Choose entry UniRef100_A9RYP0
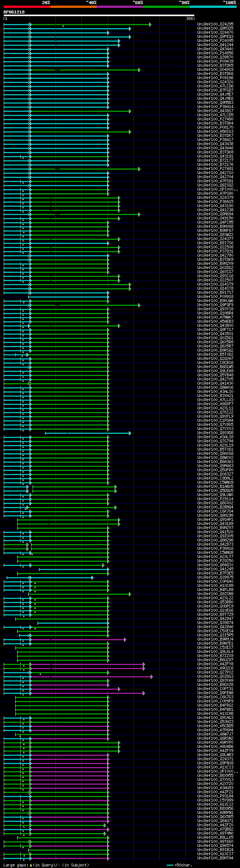Screen dimensions: 240x868 215,743
